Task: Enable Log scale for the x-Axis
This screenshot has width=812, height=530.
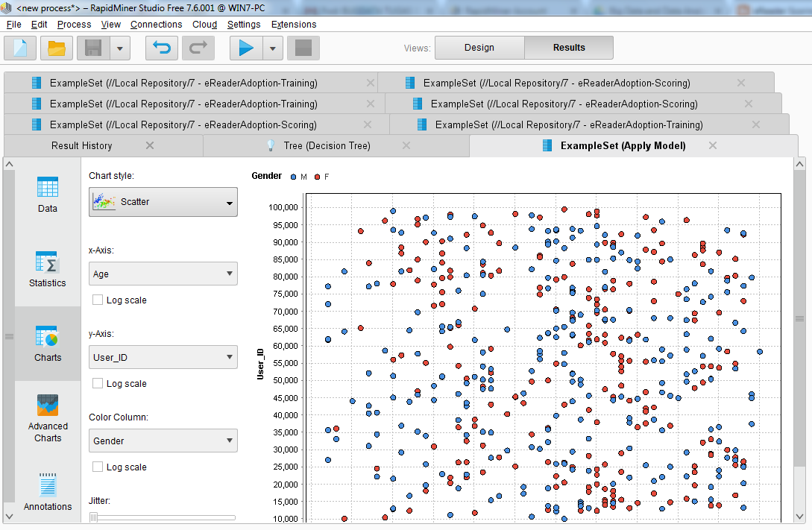Action: tap(97, 300)
